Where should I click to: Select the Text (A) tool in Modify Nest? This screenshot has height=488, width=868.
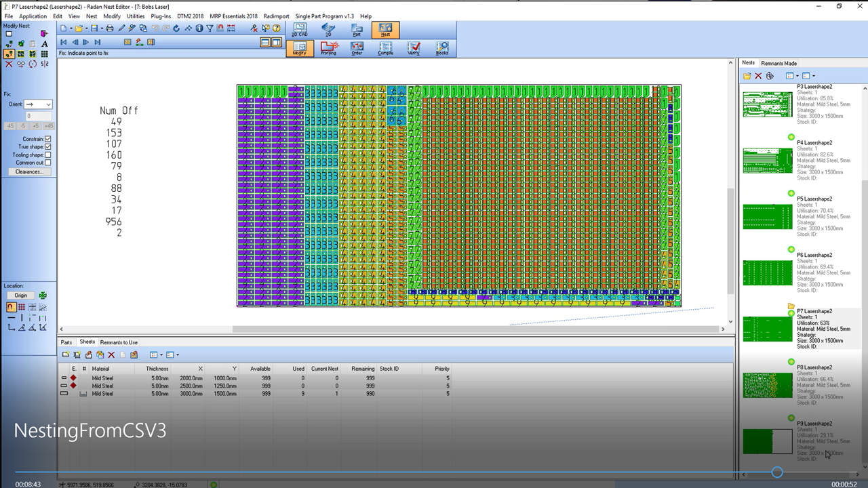[44, 43]
